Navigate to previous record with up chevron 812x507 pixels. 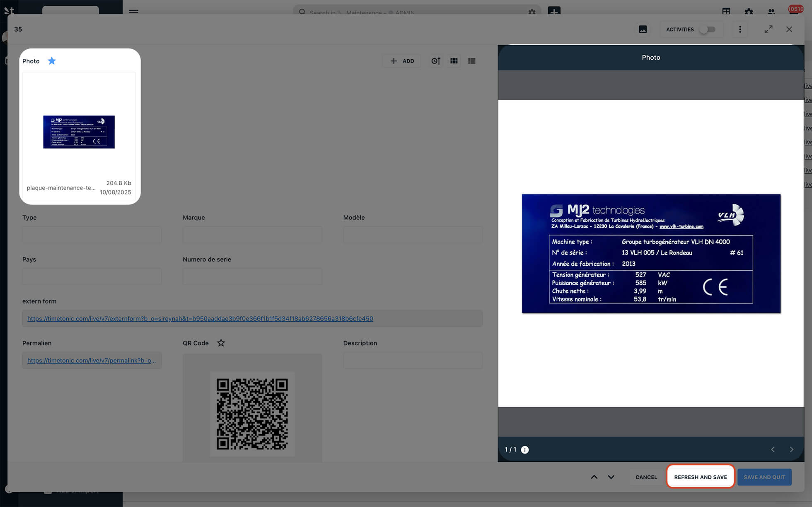[x=594, y=477]
